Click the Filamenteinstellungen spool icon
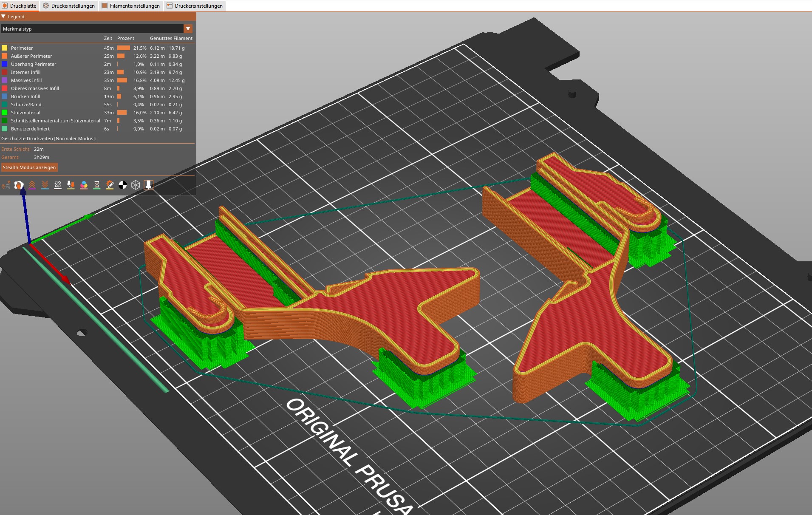The height and width of the screenshot is (515, 812). pos(105,6)
